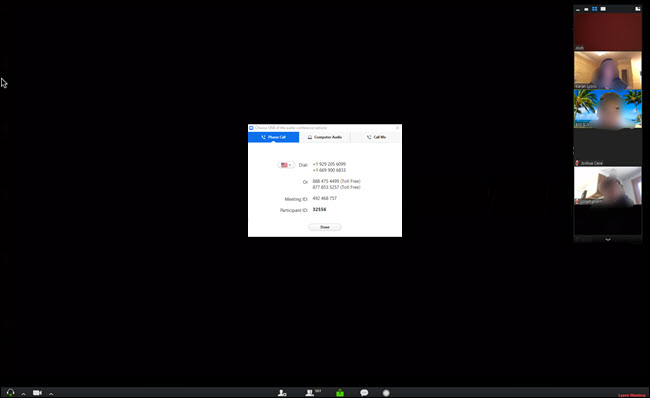Open the US flag country dropdown
650x398 pixels.
click(286, 165)
